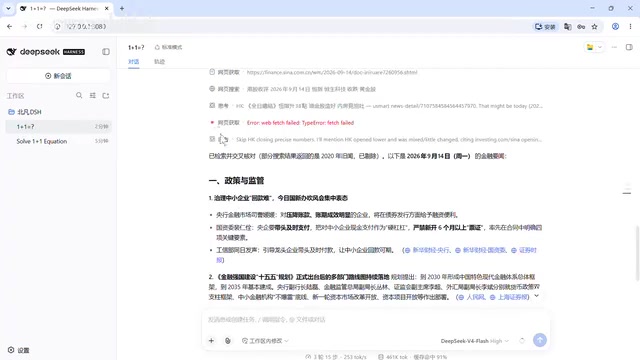Open the folder icon button in header
640x360 pixels.
(x=590, y=47)
